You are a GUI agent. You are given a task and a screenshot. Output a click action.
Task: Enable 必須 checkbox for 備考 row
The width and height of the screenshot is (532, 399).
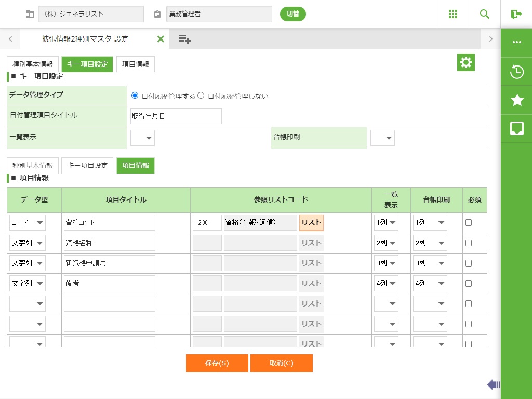[468, 283]
